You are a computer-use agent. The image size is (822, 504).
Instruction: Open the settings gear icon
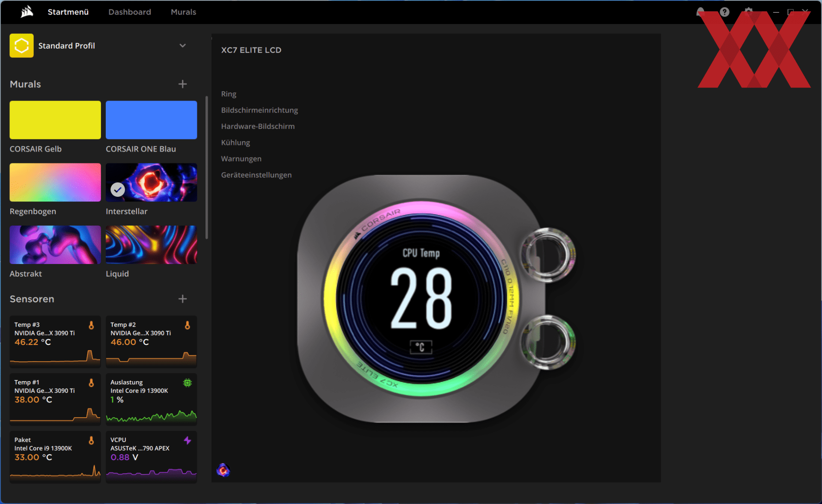click(748, 12)
